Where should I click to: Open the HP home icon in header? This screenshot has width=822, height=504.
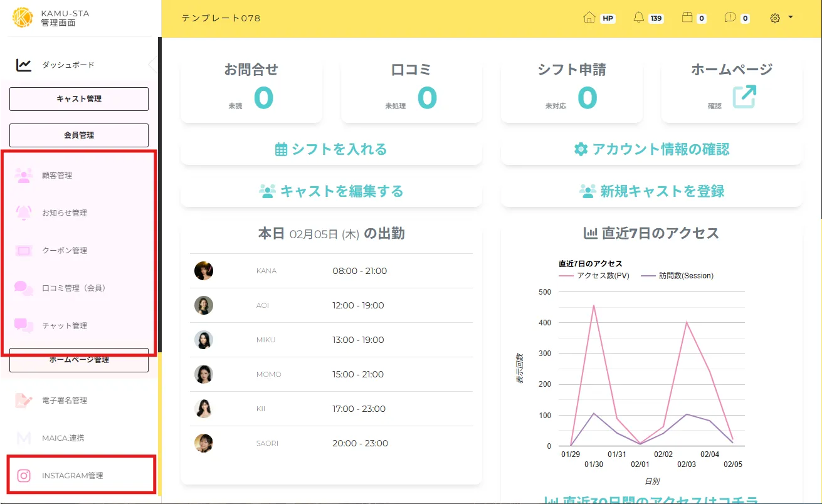click(x=589, y=18)
